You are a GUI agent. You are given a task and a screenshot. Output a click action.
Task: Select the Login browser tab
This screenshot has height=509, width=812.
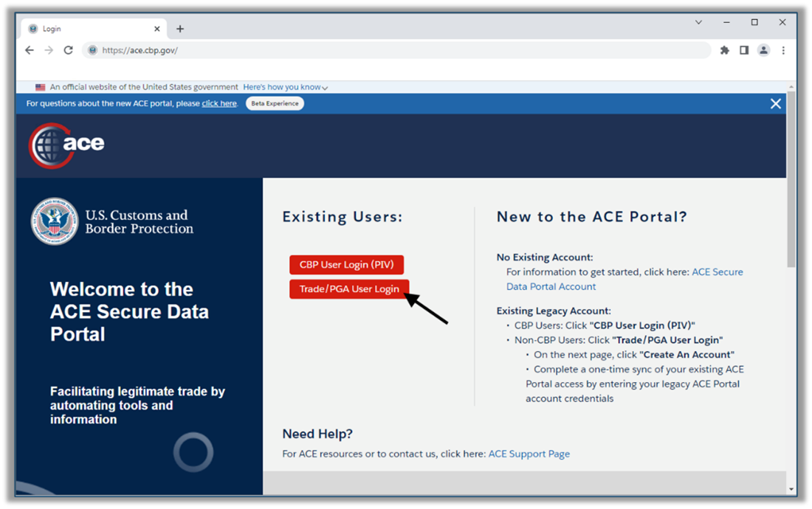[x=94, y=29]
